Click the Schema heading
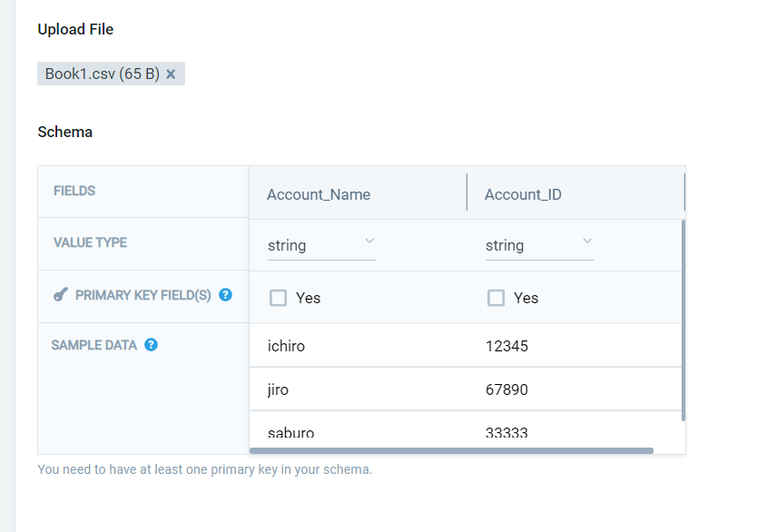 point(65,132)
